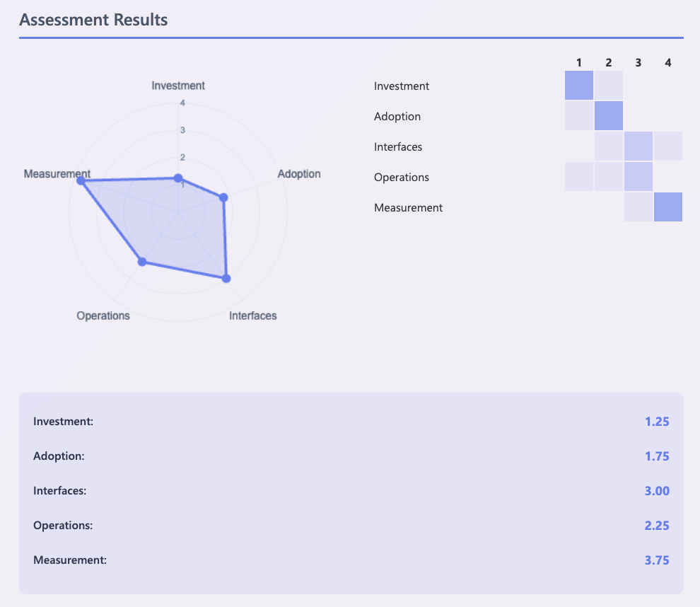The image size is (700, 607).
Task: Click the Operations data point on radar chart
Action: (142, 262)
